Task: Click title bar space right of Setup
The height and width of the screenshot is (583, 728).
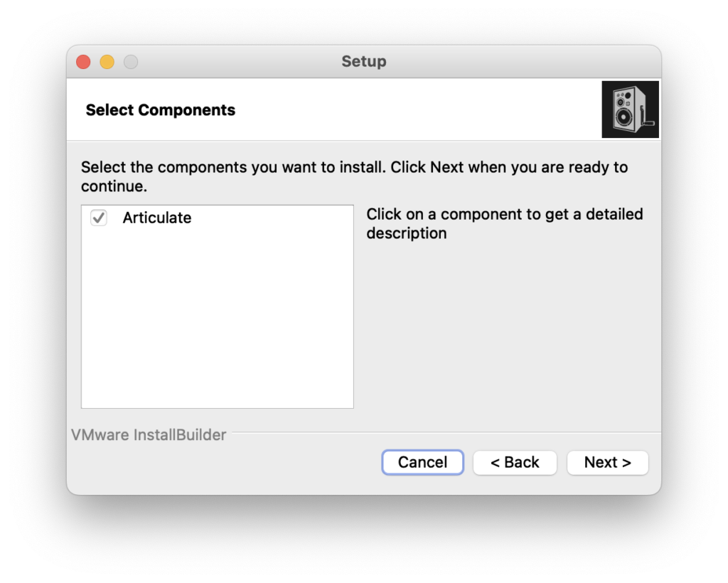Action: [x=519, y=62]
